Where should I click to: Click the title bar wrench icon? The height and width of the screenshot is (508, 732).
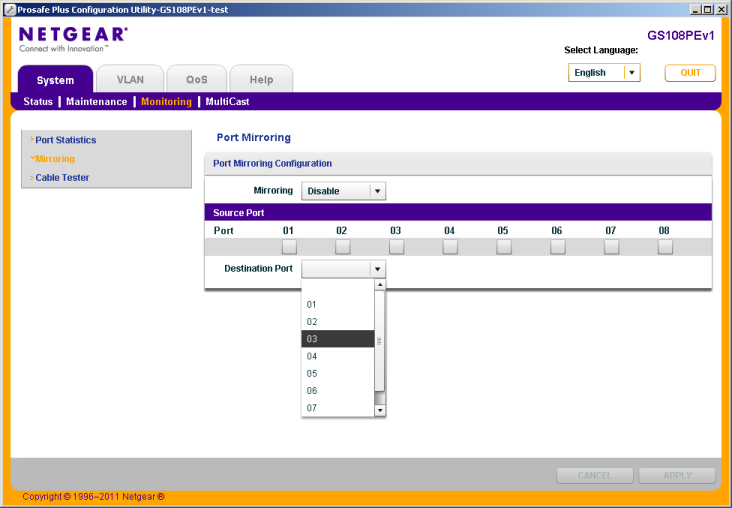10,9
